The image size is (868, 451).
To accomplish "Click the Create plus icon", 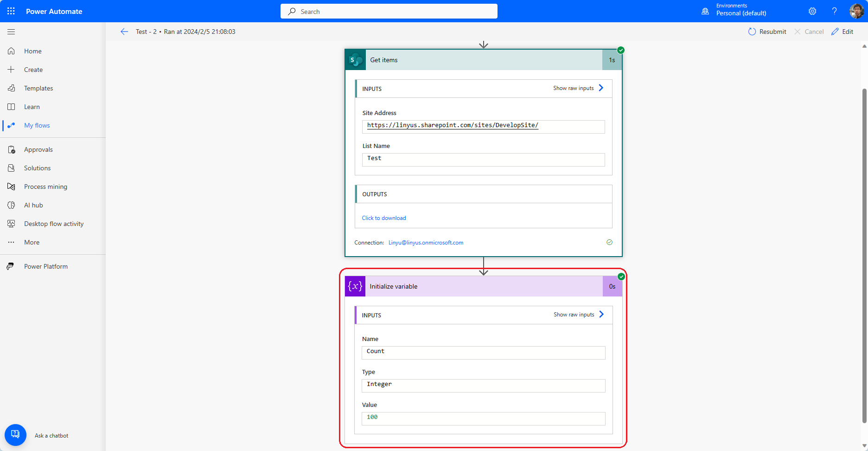I will [x=11, y=70].
